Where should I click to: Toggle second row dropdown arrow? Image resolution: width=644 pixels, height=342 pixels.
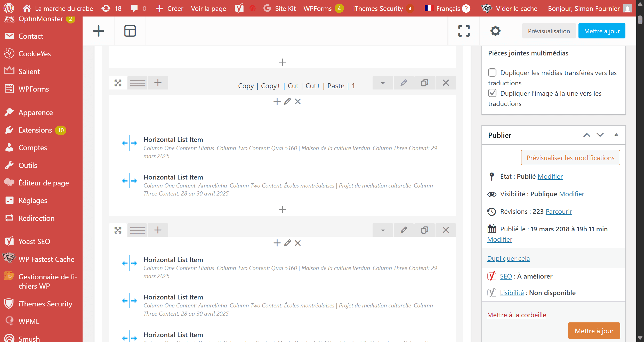383,230
